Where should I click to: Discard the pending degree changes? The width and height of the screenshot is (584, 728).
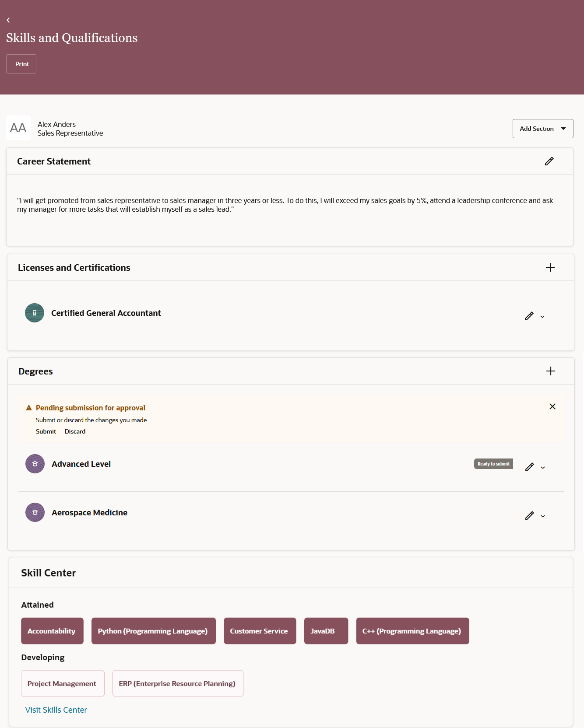pos(75,431)
